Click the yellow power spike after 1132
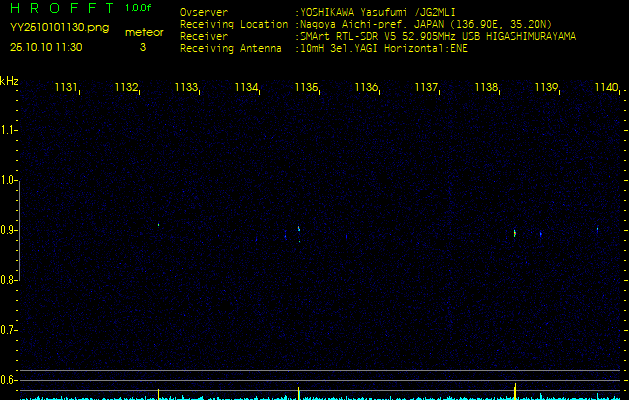 pyautogui.click(x=158, y=394)
